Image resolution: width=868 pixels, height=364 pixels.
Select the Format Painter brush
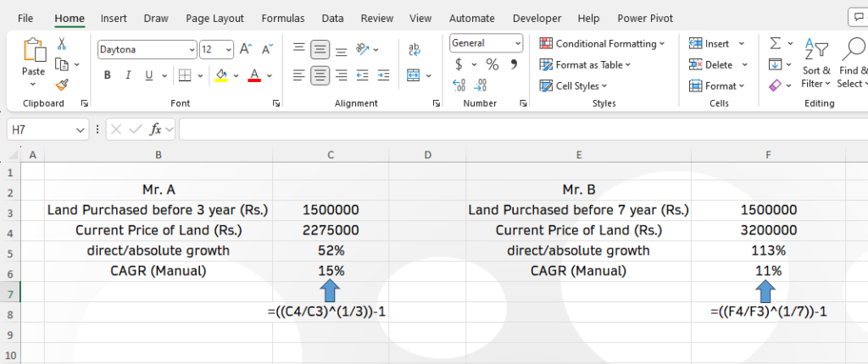pyautogui.click(x=62, y=84)
